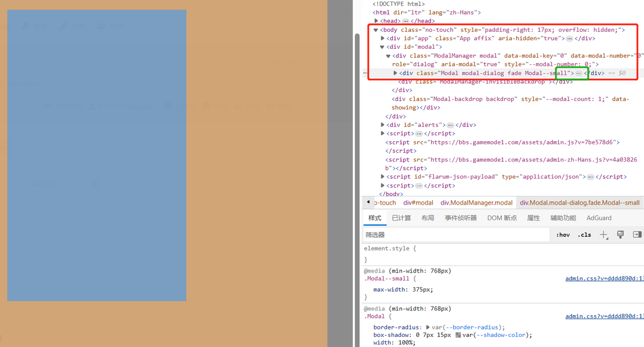The image size is (644, 347).
Task: Open the .cls class editor
Action: (x=584, y=235)
